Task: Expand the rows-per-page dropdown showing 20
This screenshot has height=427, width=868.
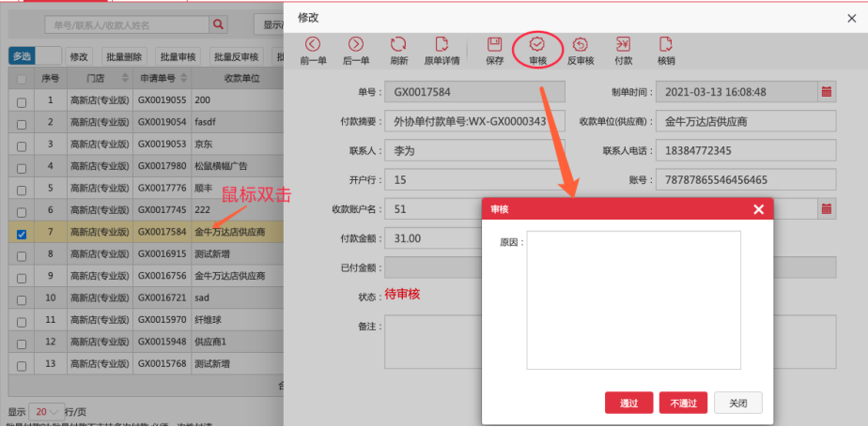Action: coord(47,412)
